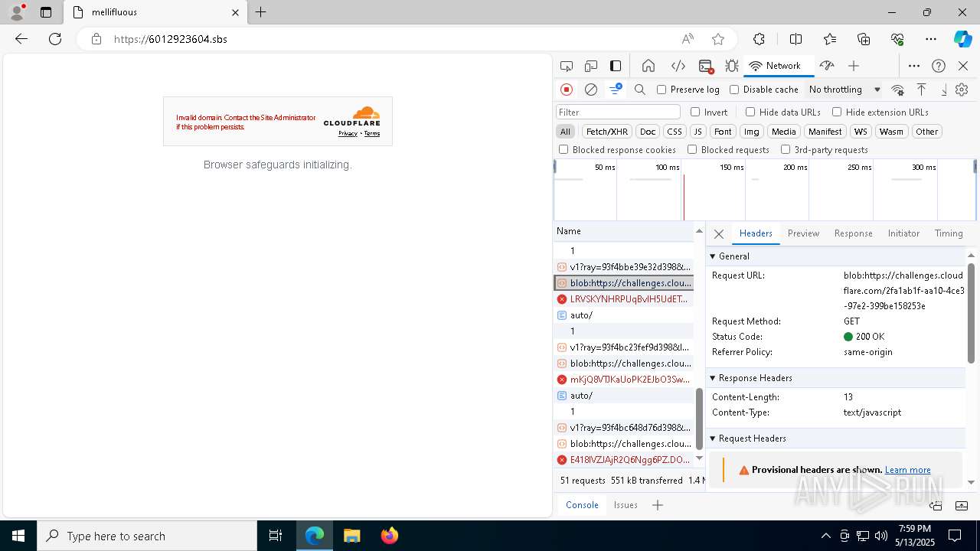Screen dimensions: 980x551
Task: Switch to the Response tab
Action: [853, 233]
